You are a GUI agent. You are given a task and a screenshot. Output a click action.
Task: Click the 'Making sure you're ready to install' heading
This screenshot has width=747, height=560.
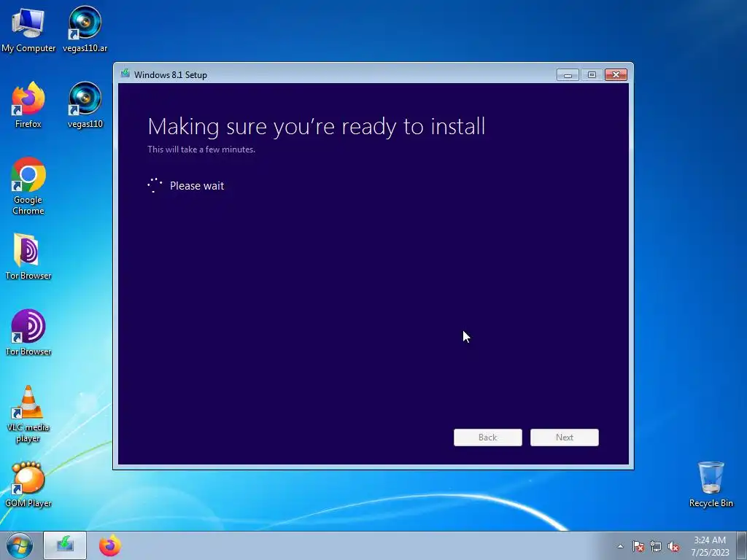pyautogui.click(x=317, y=127)
